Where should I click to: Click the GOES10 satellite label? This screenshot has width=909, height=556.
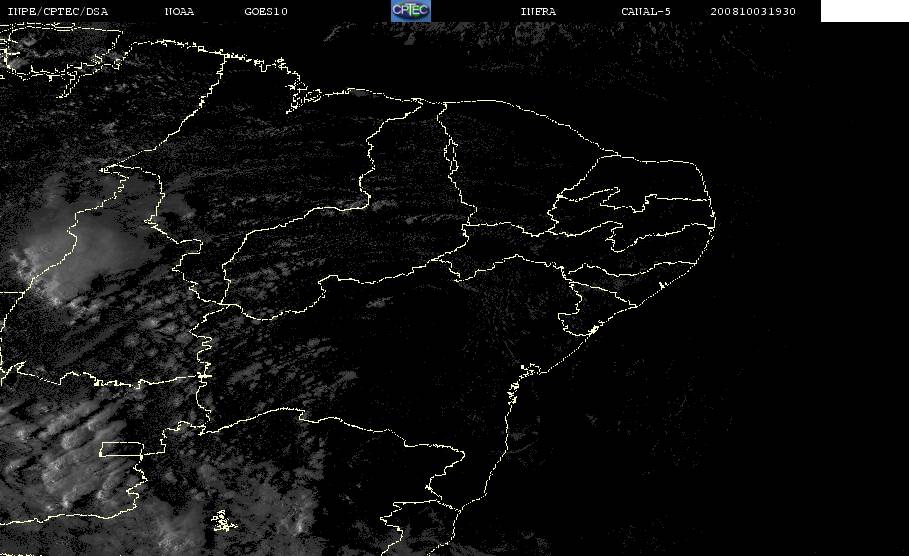(x=266, y=12)
